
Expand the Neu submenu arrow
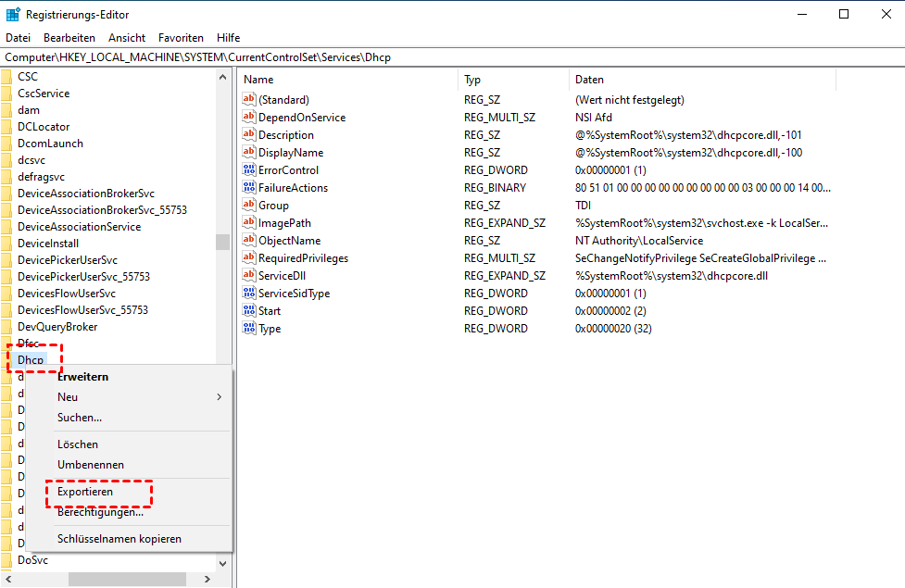[220, 397]
